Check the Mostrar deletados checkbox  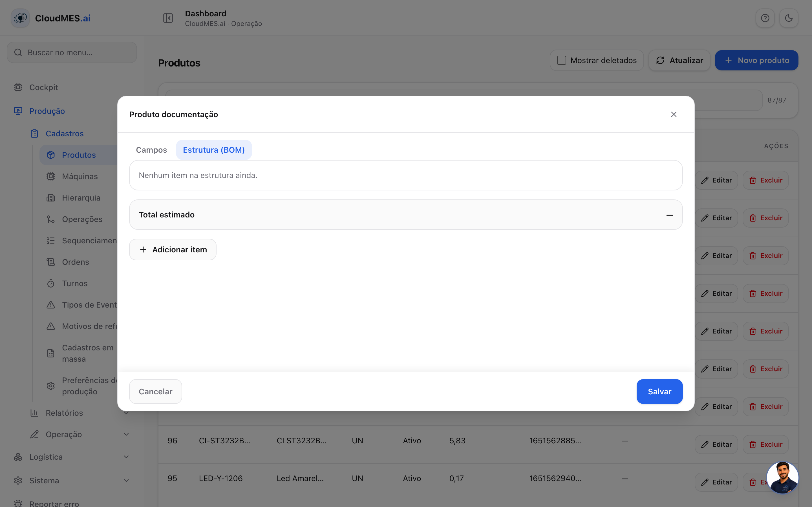click(561, 60)
